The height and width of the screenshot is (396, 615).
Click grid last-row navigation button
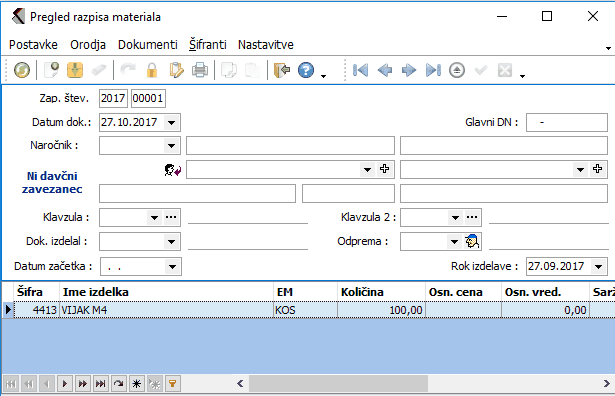(x=101, y=383)
